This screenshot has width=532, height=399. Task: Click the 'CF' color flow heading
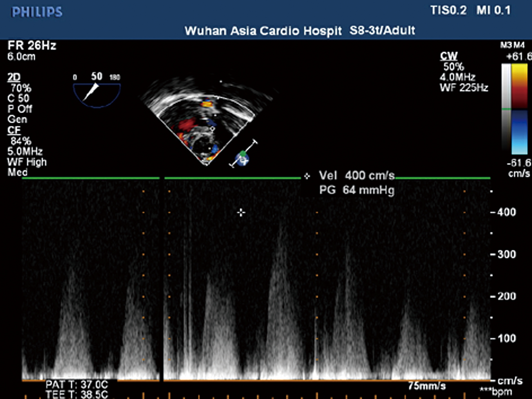tap(14, 130)
